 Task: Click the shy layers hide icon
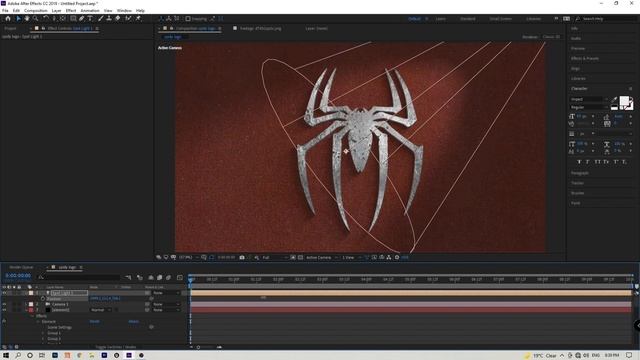151,278
